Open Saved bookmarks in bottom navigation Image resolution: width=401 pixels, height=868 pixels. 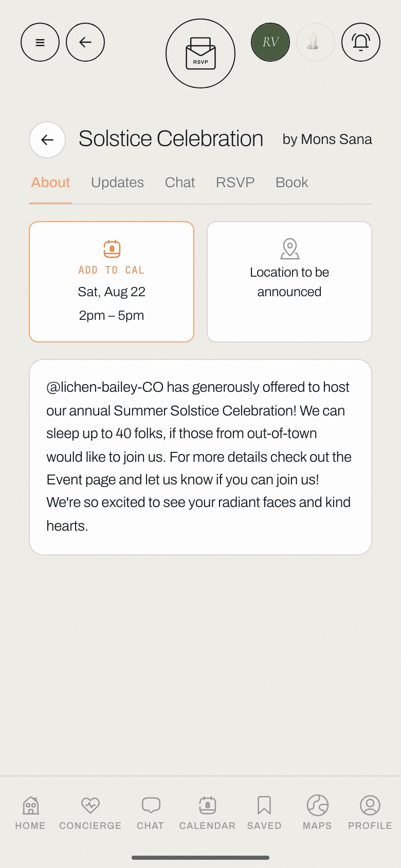[264, 812]
